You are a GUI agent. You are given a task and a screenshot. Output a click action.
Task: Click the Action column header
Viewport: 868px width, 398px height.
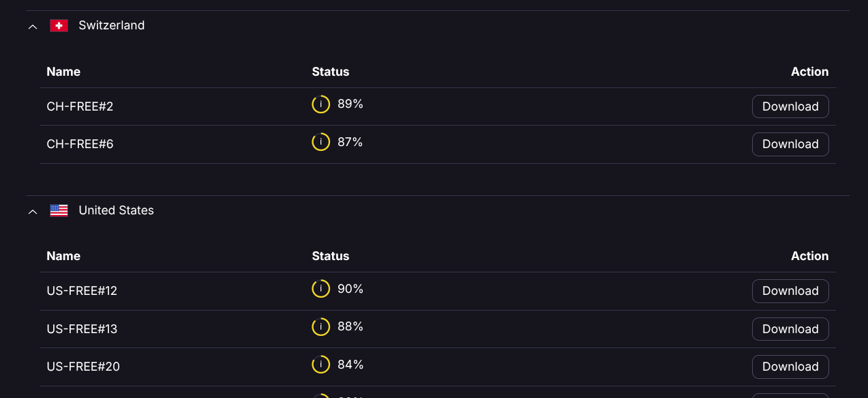809,72
